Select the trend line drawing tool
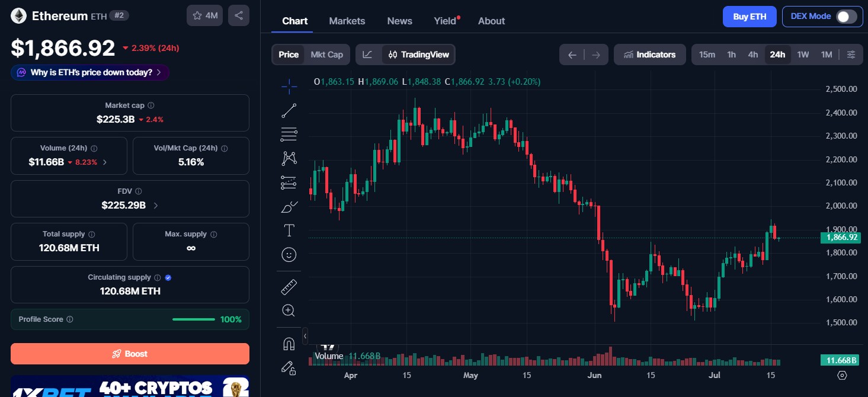The height and width of the screenshot is (397, 868). [289, 110]
